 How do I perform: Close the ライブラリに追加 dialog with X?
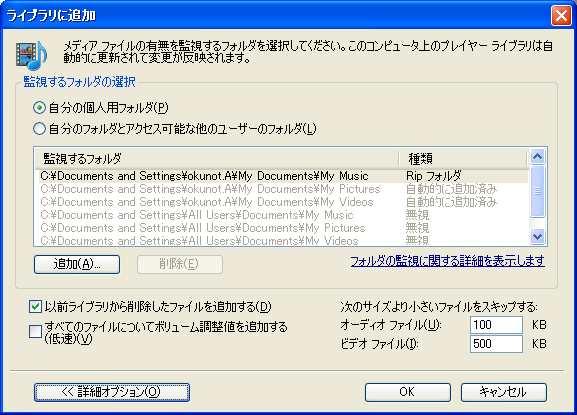click(x=561, y=16)
